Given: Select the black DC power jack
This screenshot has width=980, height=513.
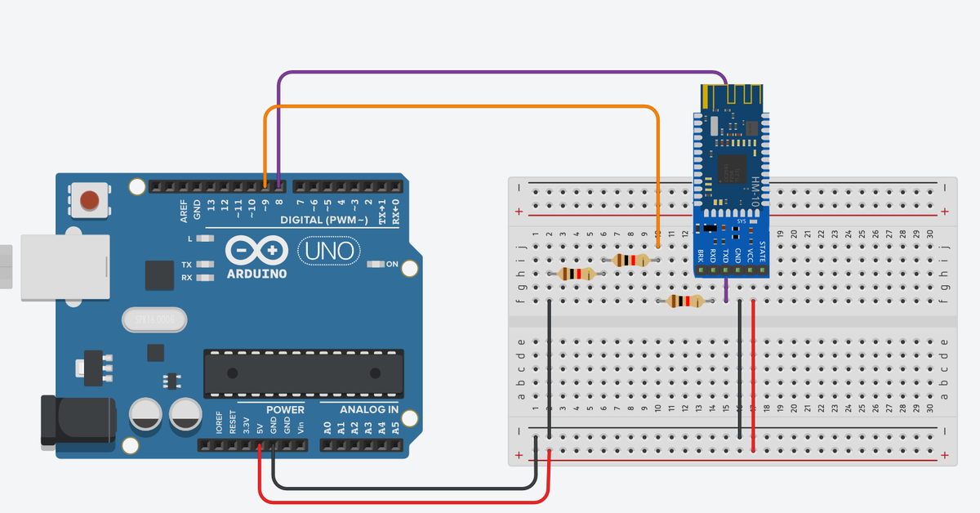Looking at the screenshot, I should tap(78, 421).
